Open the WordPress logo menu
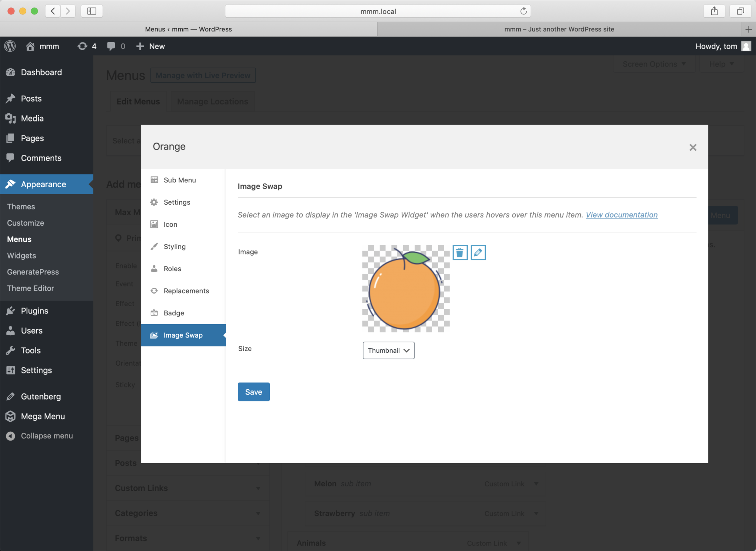 pos(10,46)
